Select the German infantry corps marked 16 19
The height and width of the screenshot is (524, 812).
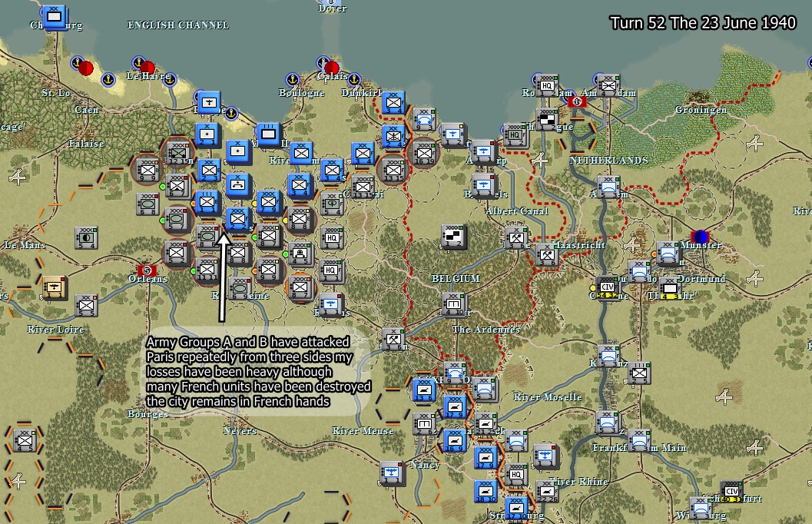[x=425, y=153]
